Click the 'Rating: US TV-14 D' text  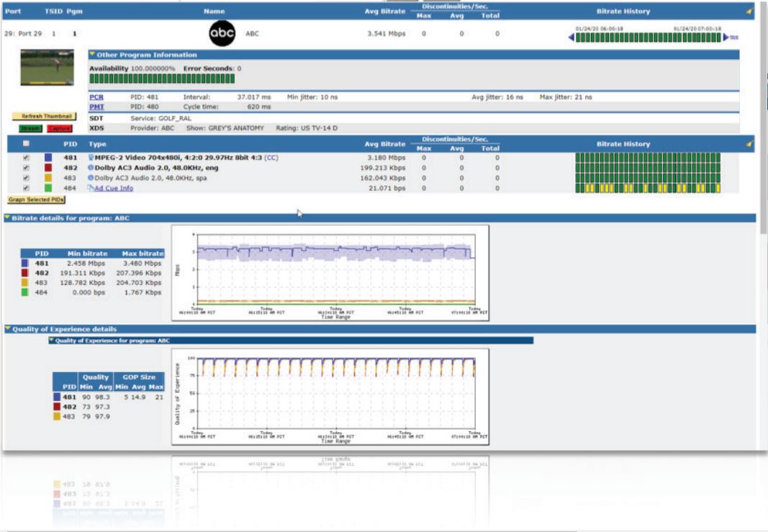[307, 128]
